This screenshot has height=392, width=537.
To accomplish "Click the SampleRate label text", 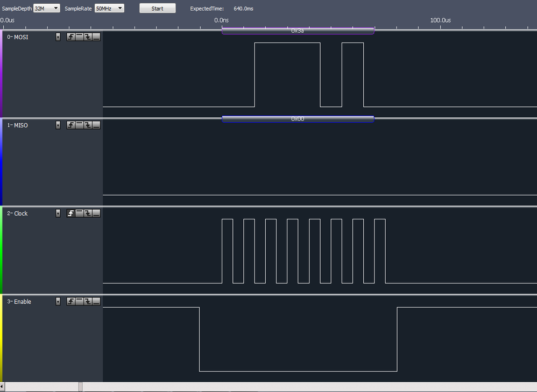I will tap(78, 9).
